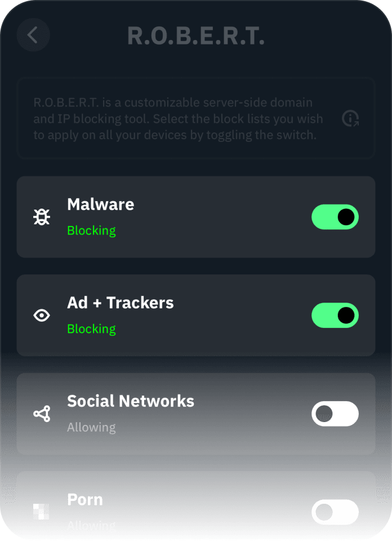Open the R.O.B.E.R.T. info link icon
This screenshot has width=392, height=541.
point(350,118)
